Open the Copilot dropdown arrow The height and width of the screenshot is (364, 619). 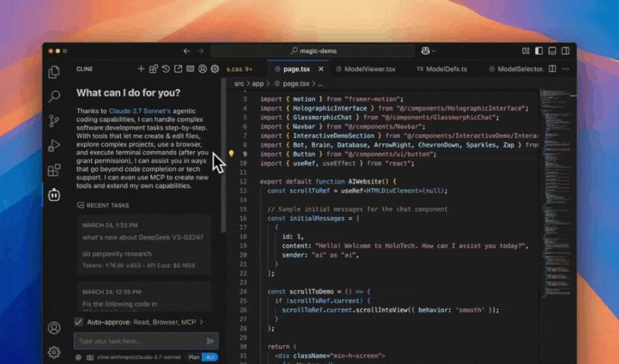click(434, 51)
